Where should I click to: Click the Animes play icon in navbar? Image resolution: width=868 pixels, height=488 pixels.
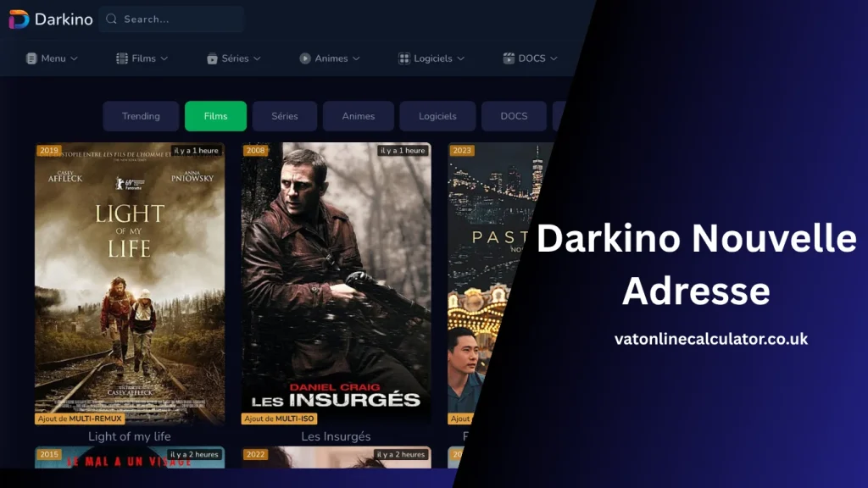[x=305, y=58]
